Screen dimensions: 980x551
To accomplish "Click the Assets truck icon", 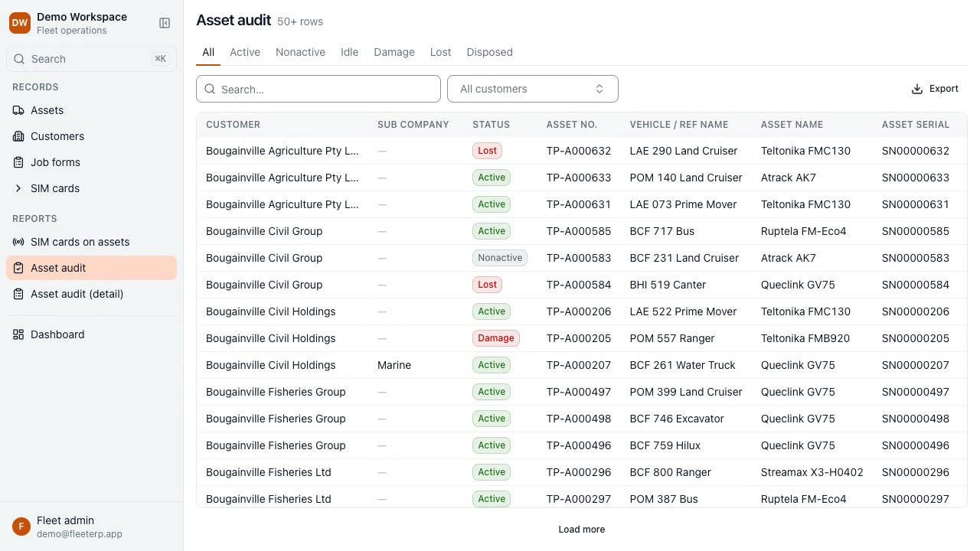I will (x=18, y=110).
